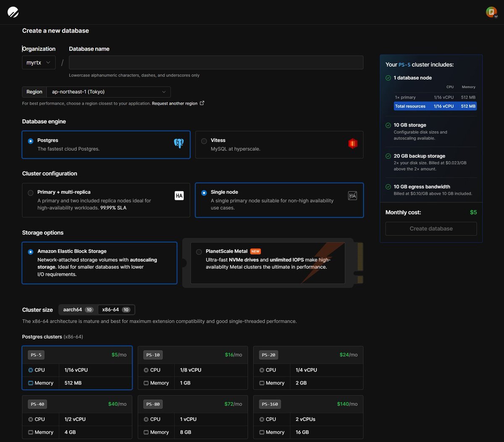Choose the PS-160 cluster at $140/mo
The width and height of the screenshot is (504, 442).
tap(308, 417)
